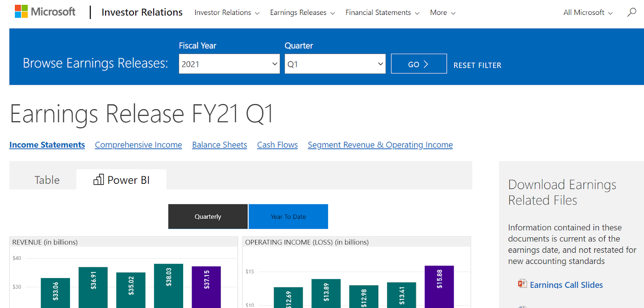644x308 pixels.
Task: Open the Comprehensive Income link
Action: (x=138, y=145)
